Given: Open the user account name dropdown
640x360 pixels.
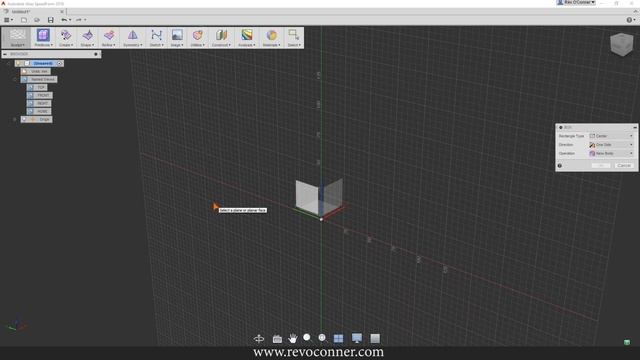Looking at the screenshot, I should tap(576, 2).
